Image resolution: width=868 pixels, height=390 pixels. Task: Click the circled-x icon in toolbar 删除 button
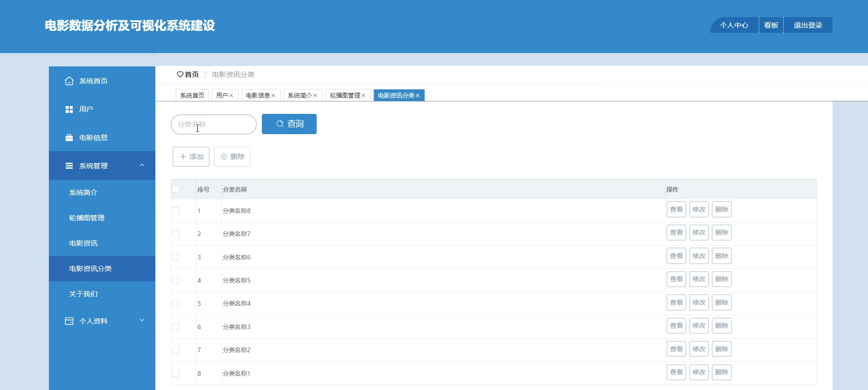224,157
